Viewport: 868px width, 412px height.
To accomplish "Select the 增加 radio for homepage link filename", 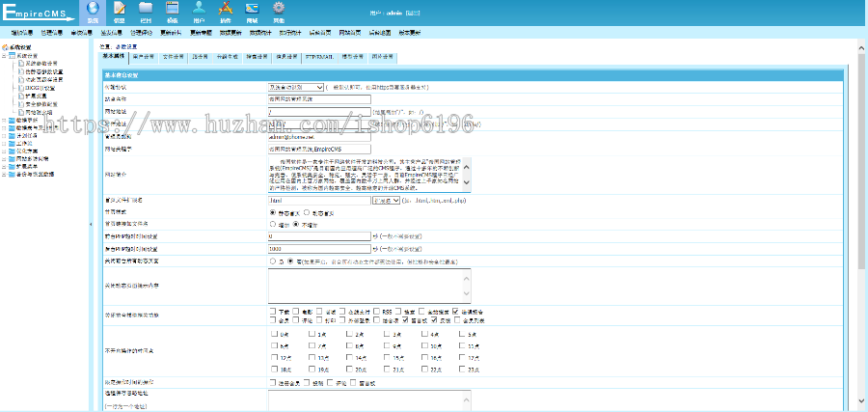I will coord(272,225).
